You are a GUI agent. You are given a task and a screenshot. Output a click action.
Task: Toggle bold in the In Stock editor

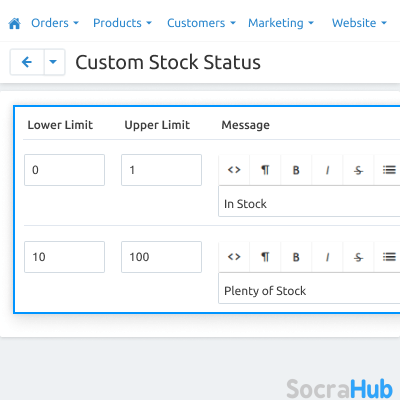[296, 170]
